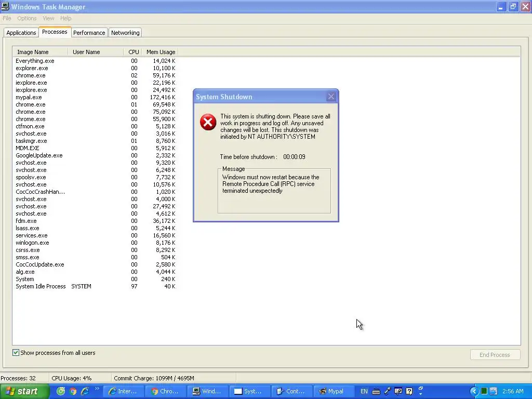
Task: Switch to the System Shutdown taskbar button
Action: point(249,391)
